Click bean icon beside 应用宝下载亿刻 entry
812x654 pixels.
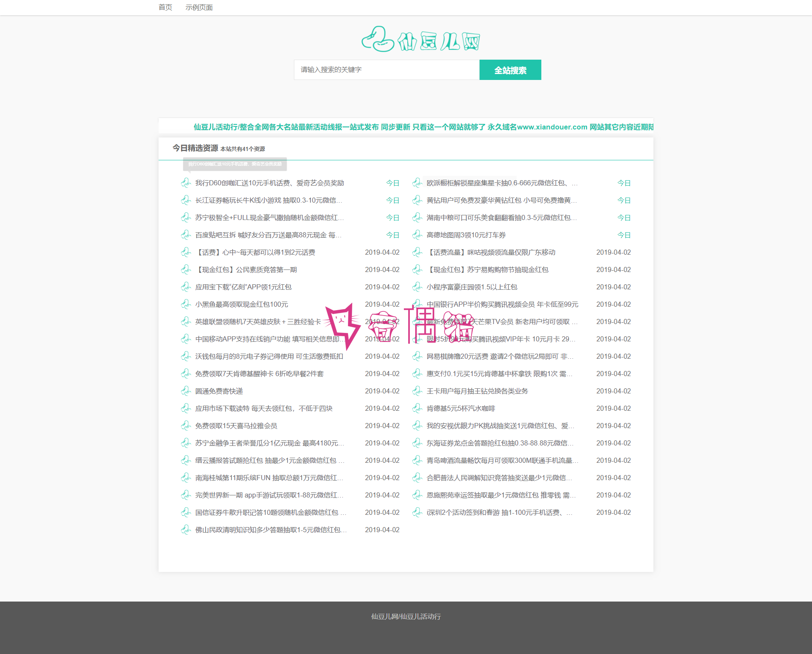(x=186, y=287)
